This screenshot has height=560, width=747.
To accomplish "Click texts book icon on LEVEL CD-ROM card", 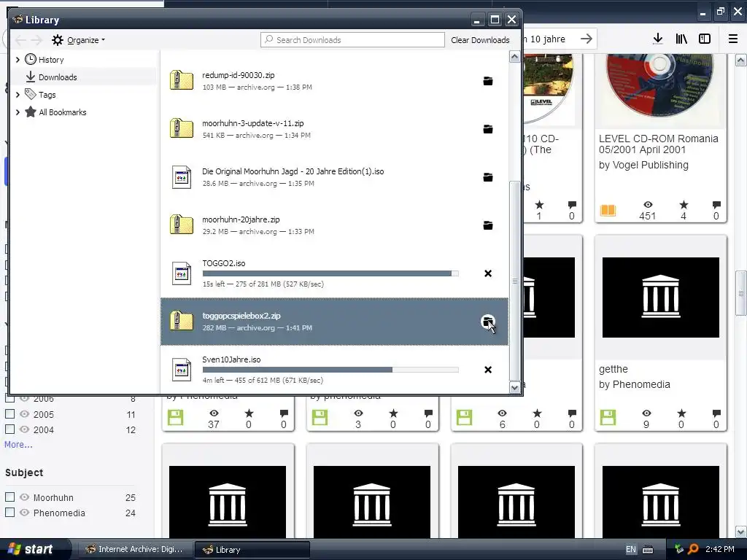I will pyautogui.click(x=608, y=210).
